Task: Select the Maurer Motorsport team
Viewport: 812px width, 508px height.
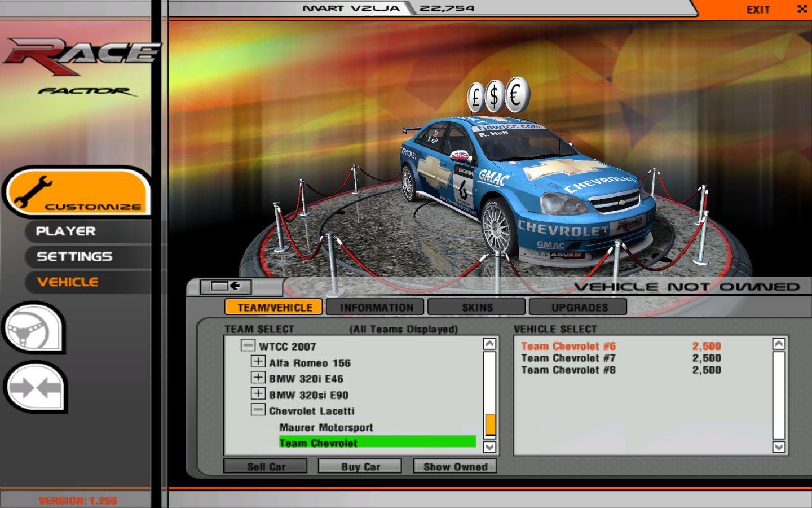Action: [x=326, y=427]
